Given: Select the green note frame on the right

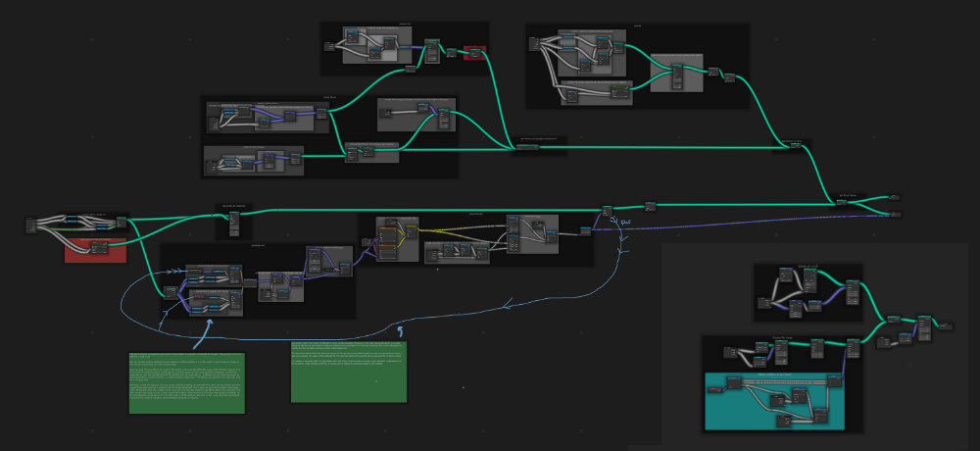Looking at the screenshot, I should (x=349, y=372).
